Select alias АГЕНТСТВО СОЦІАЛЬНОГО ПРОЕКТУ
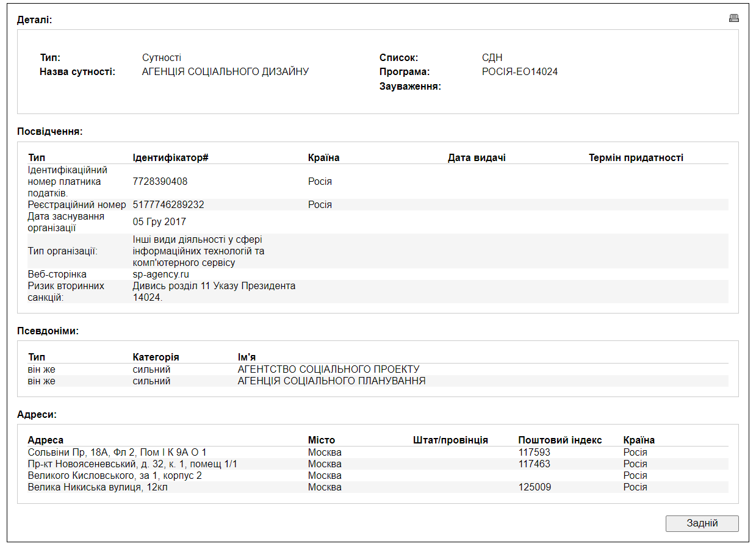The image size is (756, 549). 328,370
